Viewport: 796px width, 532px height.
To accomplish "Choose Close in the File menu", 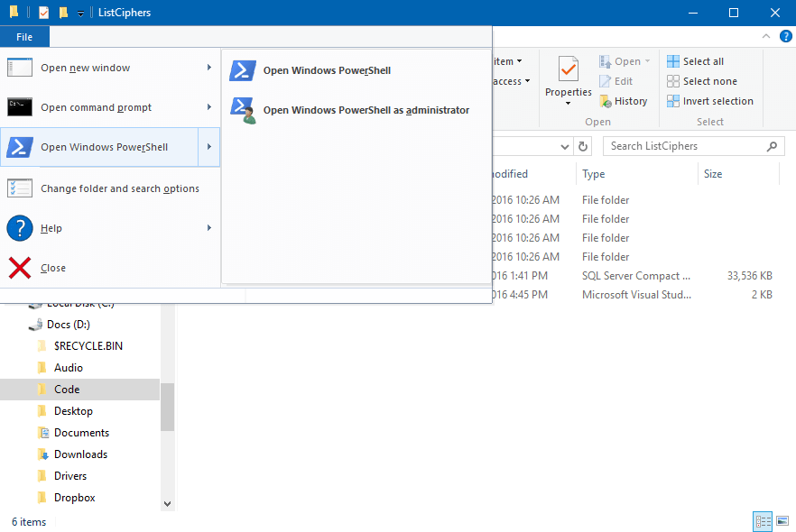I will 110,268.
